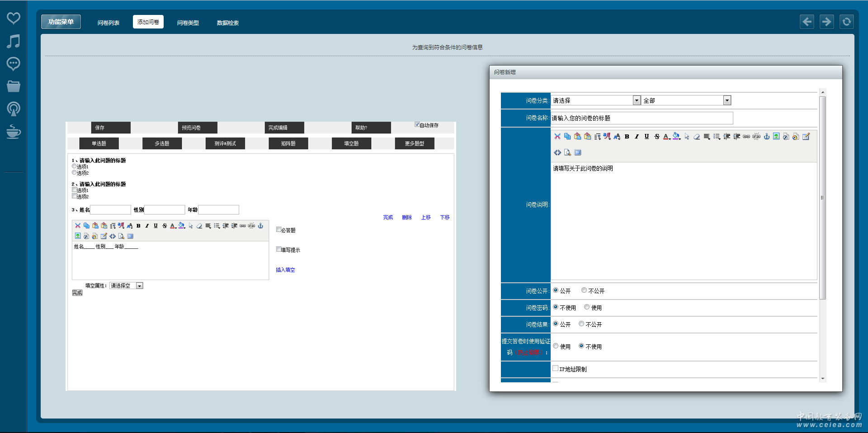Open source code view in 问卷说明 editor
Viewport: 868px width, 433px height.
[x=557, y=152]
